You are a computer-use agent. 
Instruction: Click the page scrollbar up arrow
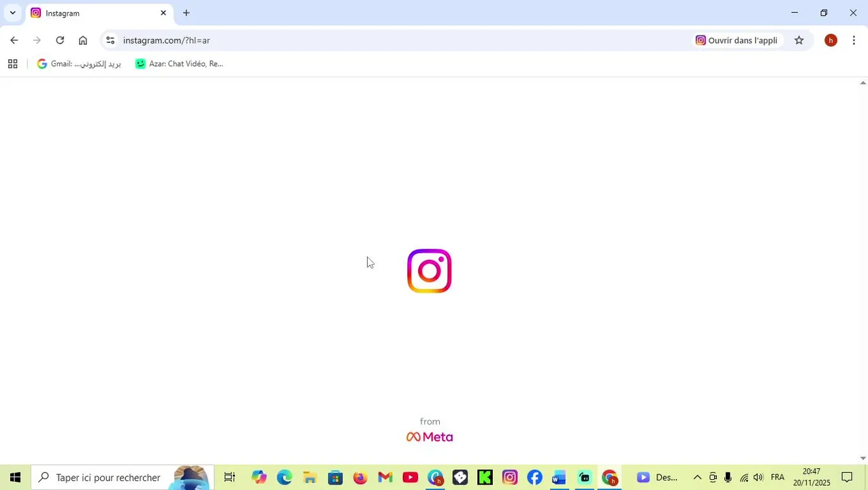point(863,83)
